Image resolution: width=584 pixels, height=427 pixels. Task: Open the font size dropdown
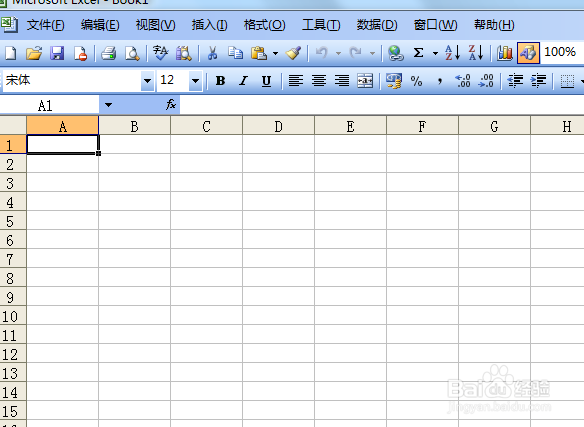(x=195, y=80)
